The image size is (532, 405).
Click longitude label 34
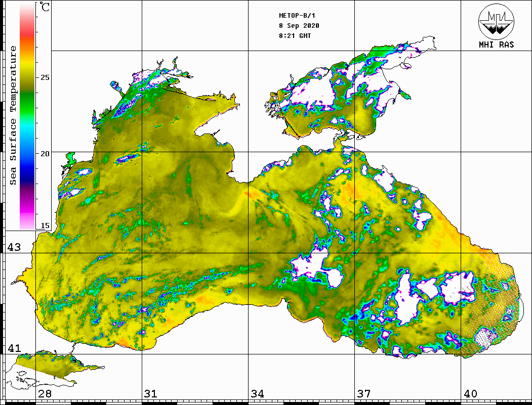pyautogui.click(x=257, y=393)
